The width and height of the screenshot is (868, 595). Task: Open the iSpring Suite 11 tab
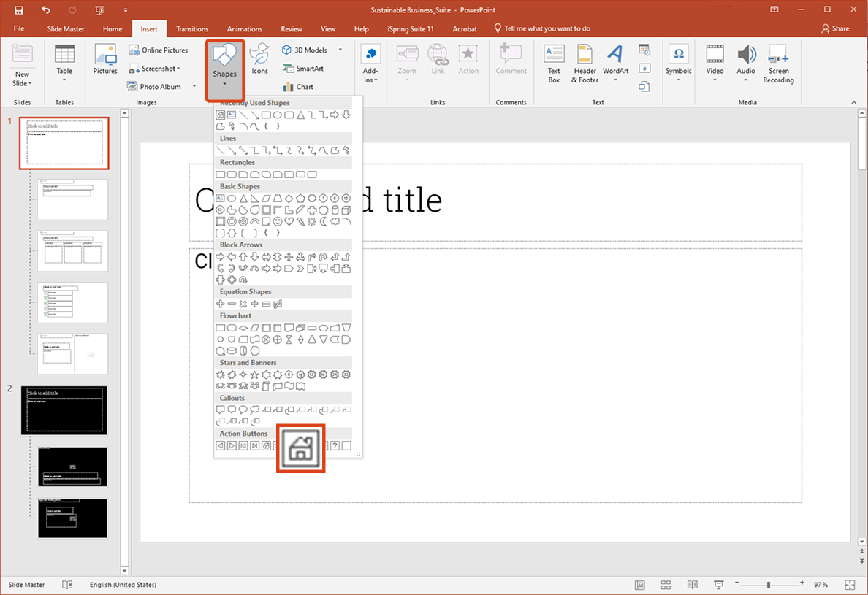(410, 28)
